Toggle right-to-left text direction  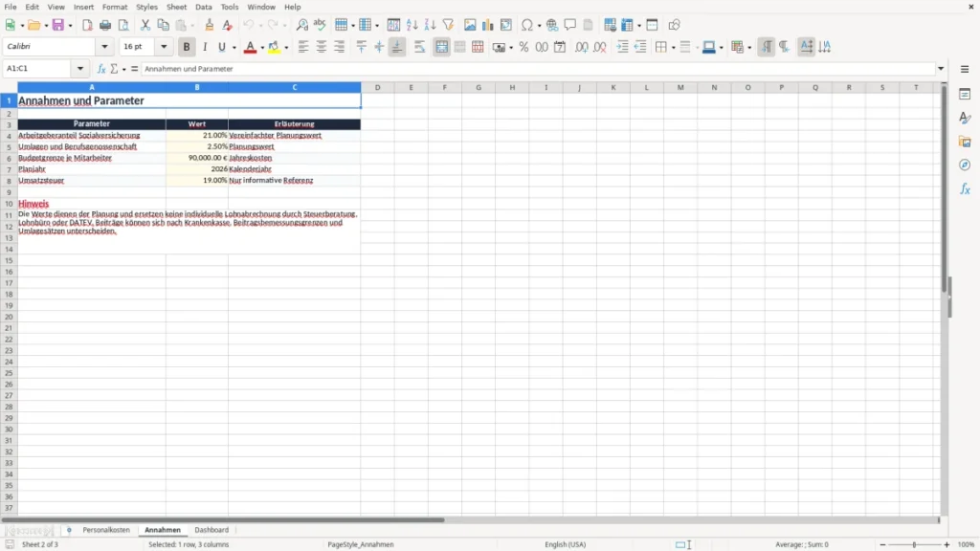tap(785, 47)
